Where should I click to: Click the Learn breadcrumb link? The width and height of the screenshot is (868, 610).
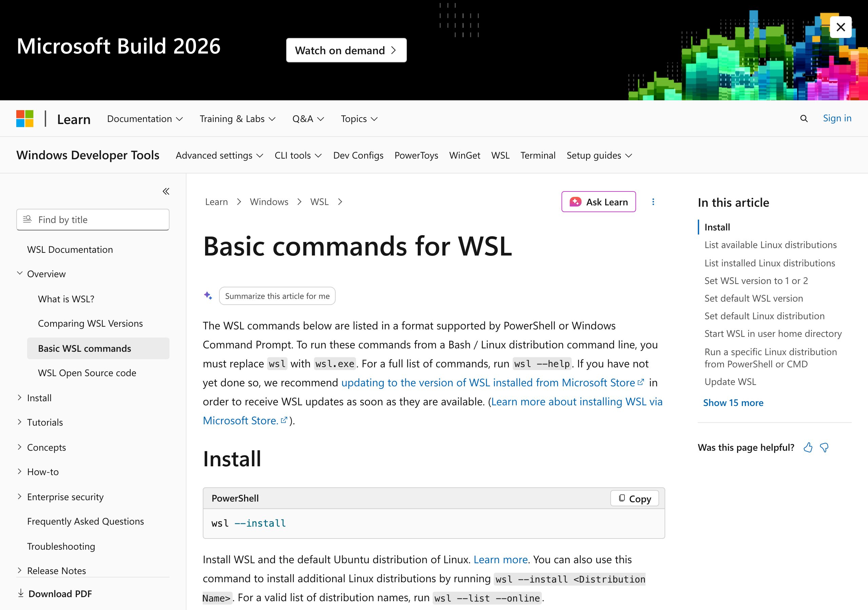(x=216, y=202)
